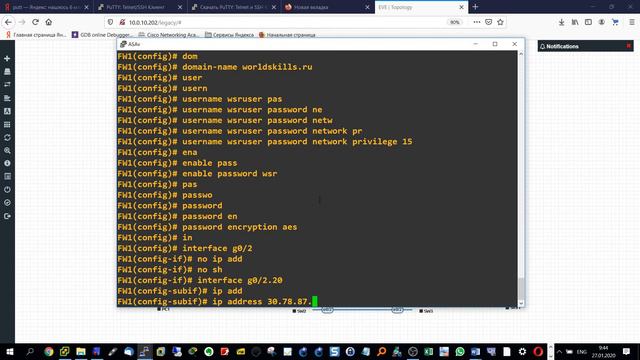Screen dimensions: 640x360
Task: Save page to Pocket icon
Action: coord(489,22)
